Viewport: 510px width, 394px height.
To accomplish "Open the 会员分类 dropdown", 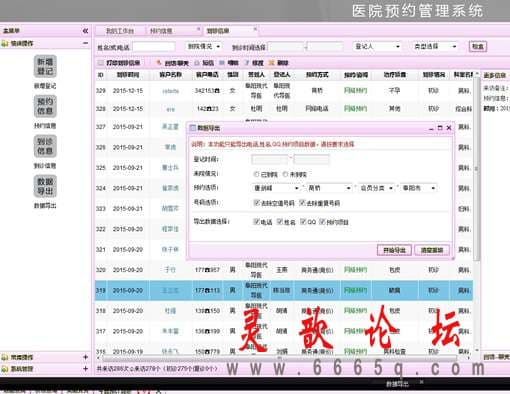I will pyautogui.click(x=376, y=188).
